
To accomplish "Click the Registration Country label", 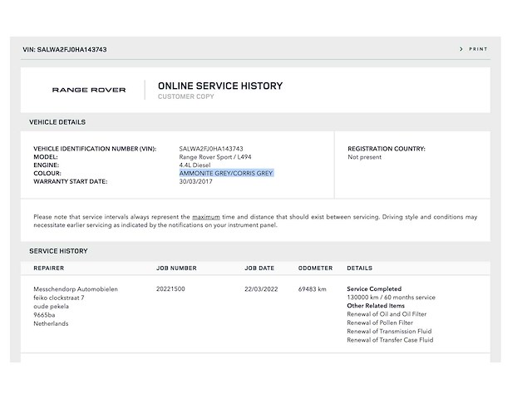I will click(386, 149).
